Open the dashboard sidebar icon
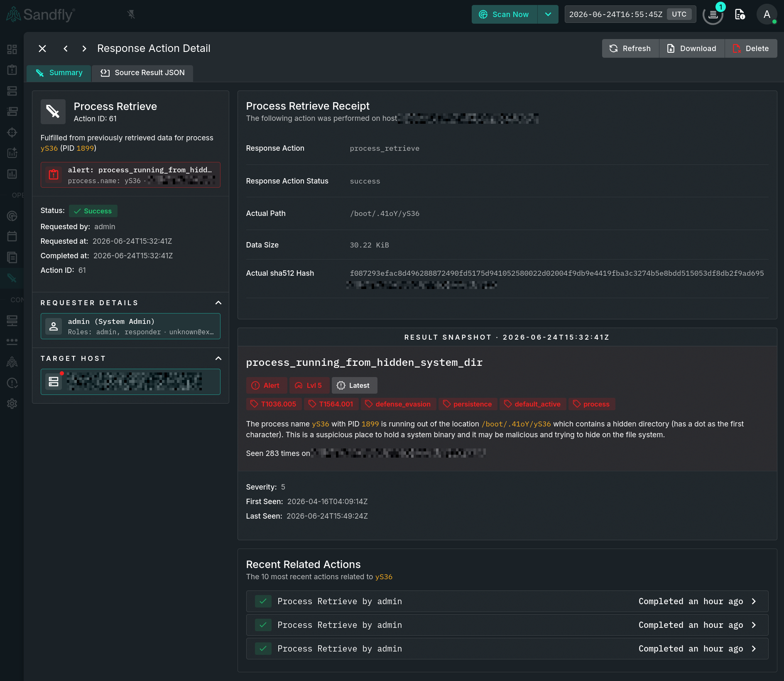Image resolution: width=784 pixels, height=681 pixels. (x=12, y=49)
